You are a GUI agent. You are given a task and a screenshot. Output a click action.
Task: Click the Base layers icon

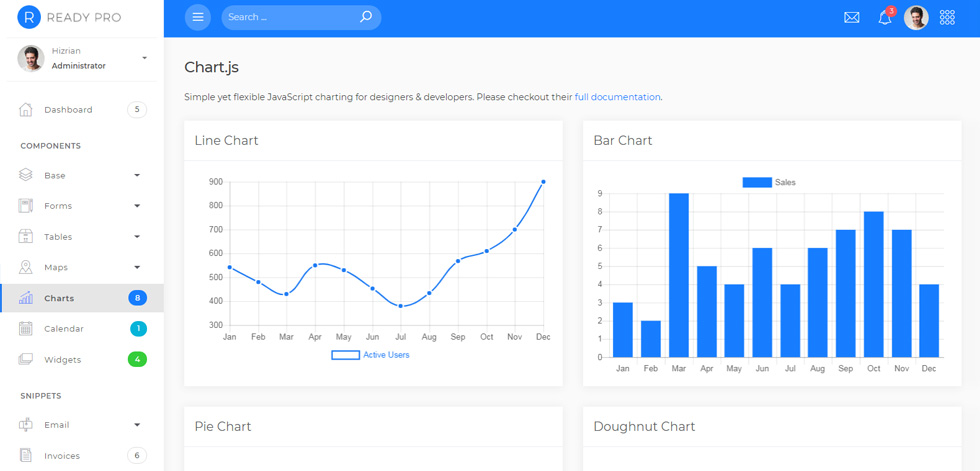[x=26, y=176]
